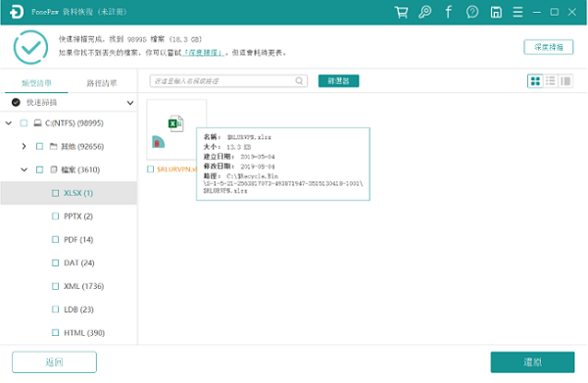Check the LDB (23) checkbox

pos(55,310)
